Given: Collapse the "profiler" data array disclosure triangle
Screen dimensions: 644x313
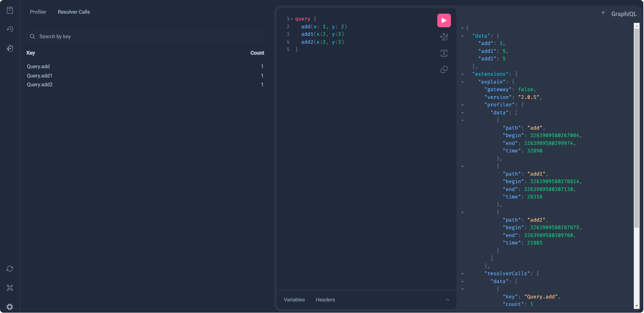Looking at the screenshot, I should (462, 113).
